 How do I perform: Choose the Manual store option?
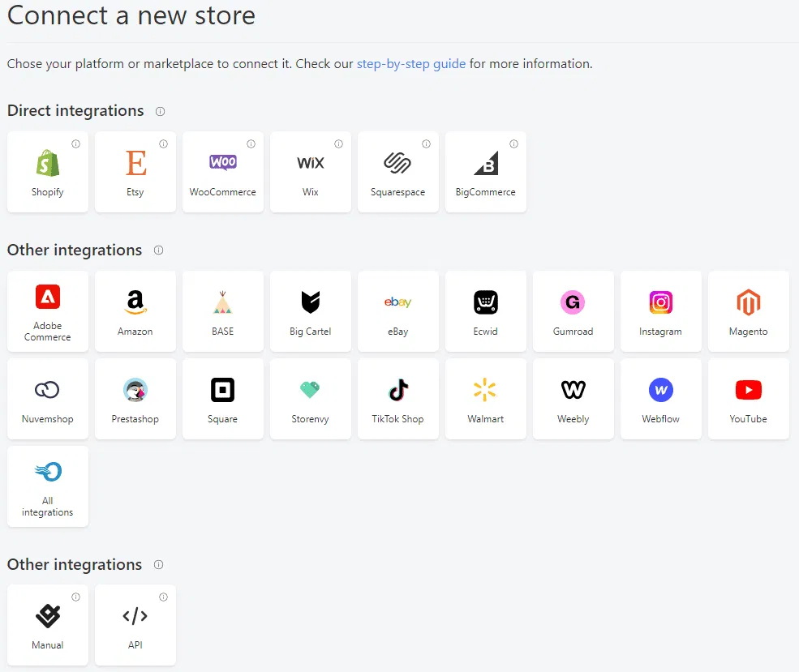point(47,624)
